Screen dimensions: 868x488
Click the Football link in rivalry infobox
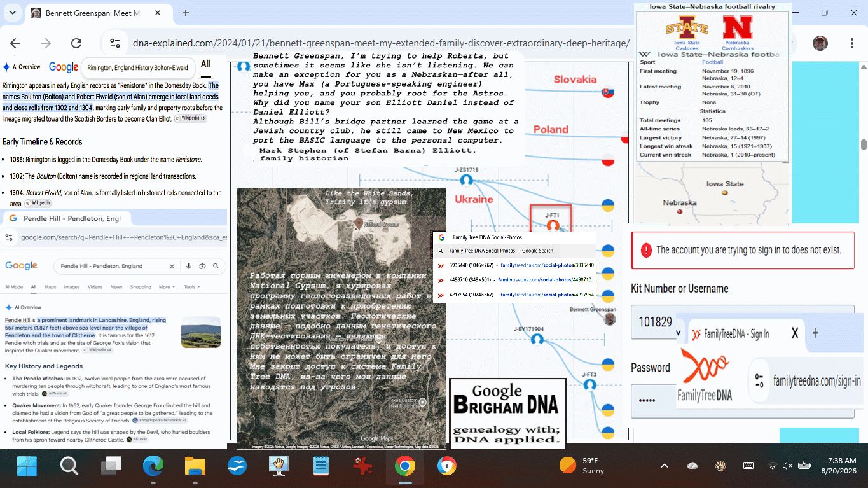pyautogui.click(x=712, y=62)
